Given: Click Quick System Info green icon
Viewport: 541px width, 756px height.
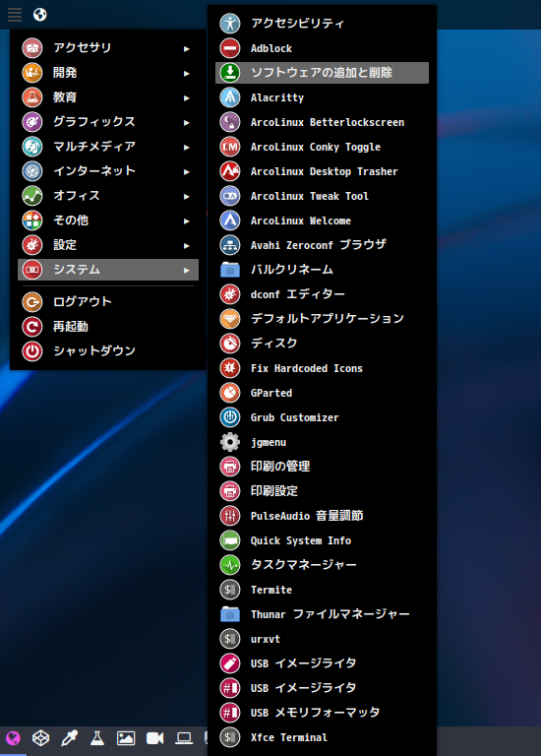Looking at the screenshot, I should (x=230, y=540).
